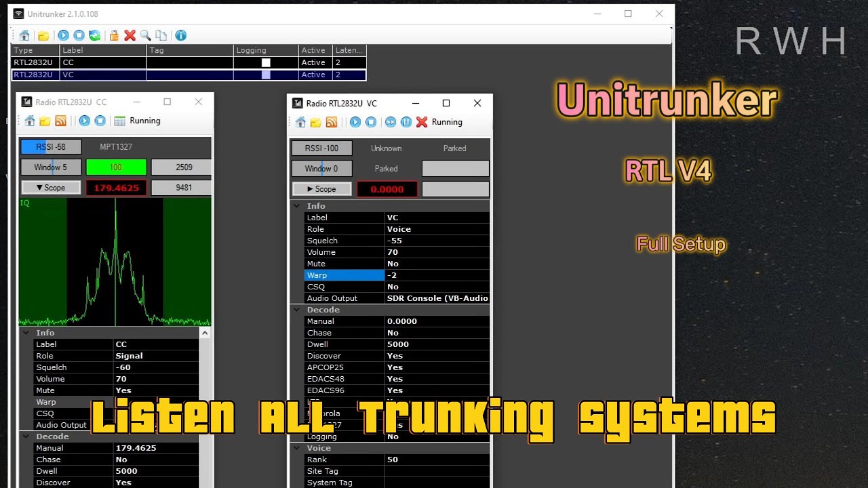The height and width of the screenshot is (488, 868).
Task: Click play icon in Radio CC window
Action: 84,121
